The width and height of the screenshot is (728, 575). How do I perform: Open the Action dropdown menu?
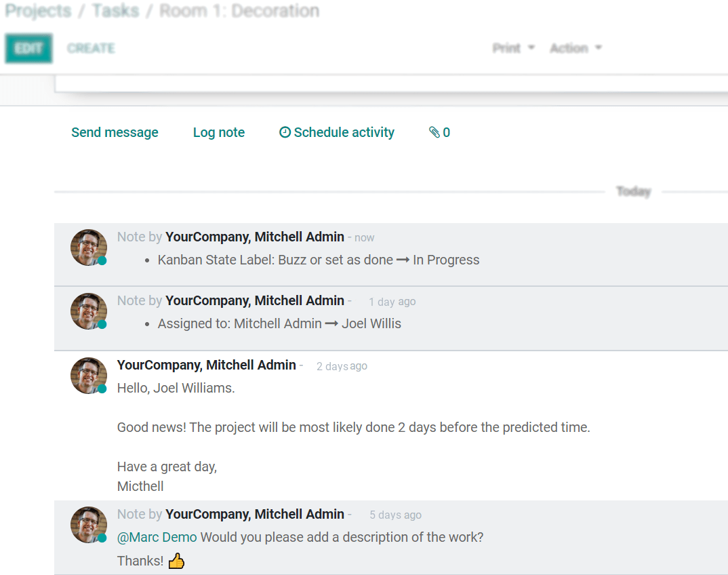(x=575, y=48)
